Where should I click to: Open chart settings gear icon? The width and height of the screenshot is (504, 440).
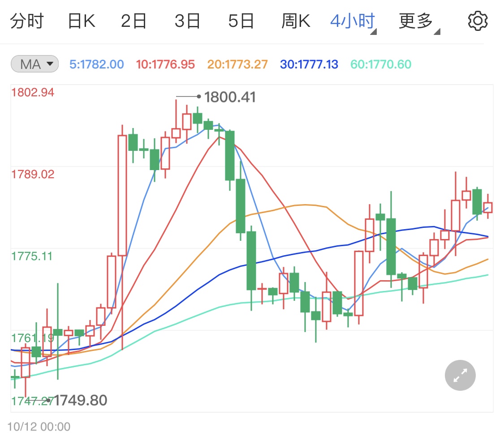click(x=478, y=21)
